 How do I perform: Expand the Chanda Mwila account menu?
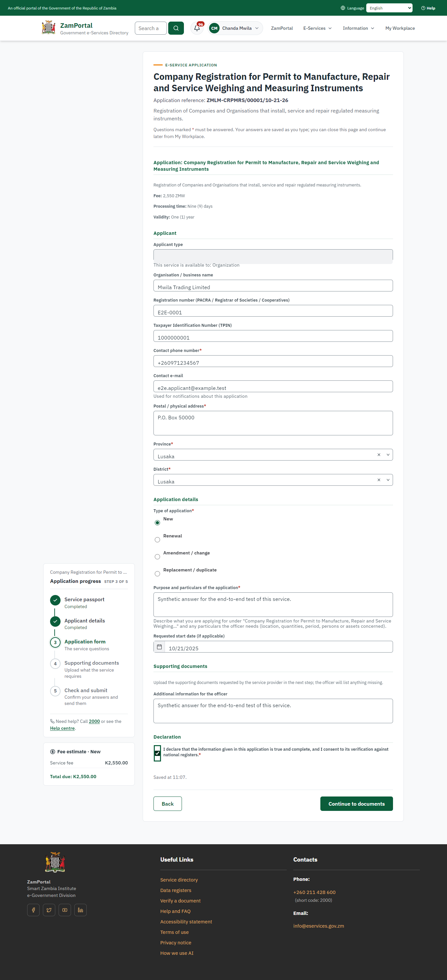click(x=236, y=28)
